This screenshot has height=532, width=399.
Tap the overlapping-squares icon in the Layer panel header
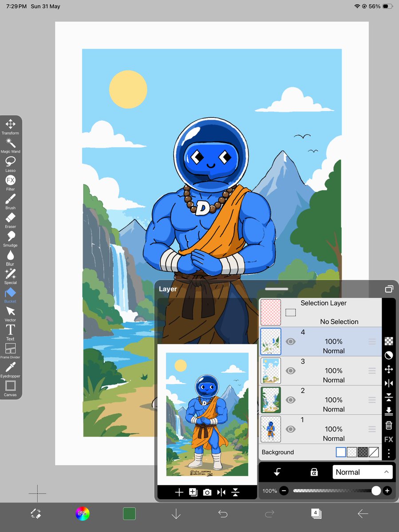(x=389, y=289)
